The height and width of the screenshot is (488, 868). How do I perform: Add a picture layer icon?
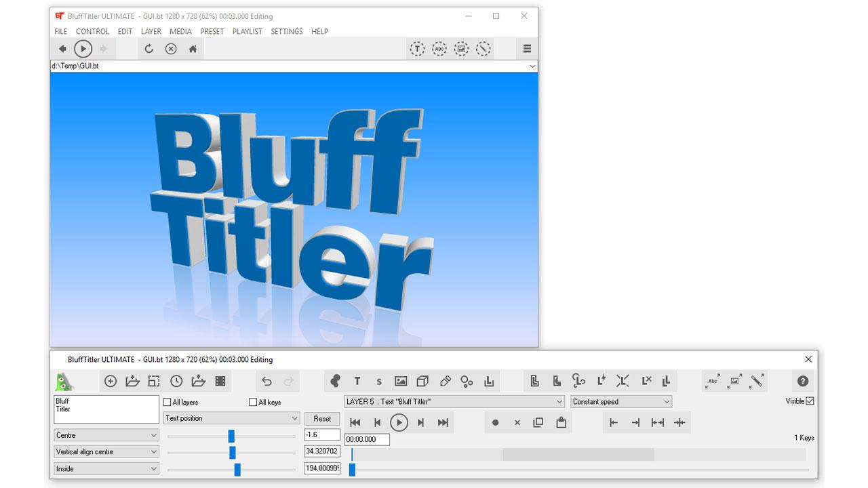401,381
